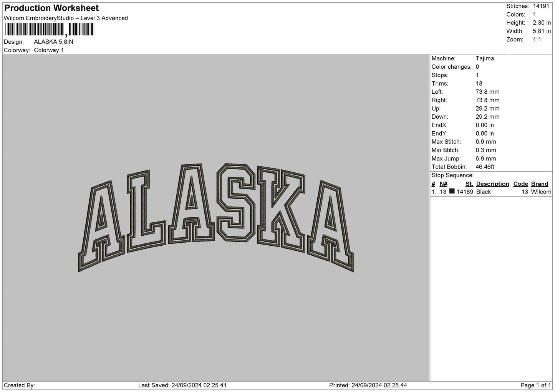Image resolution: width=555 pixels, height=392 pixels.
Task: Click the St. column header
Action: pos(469,184)
